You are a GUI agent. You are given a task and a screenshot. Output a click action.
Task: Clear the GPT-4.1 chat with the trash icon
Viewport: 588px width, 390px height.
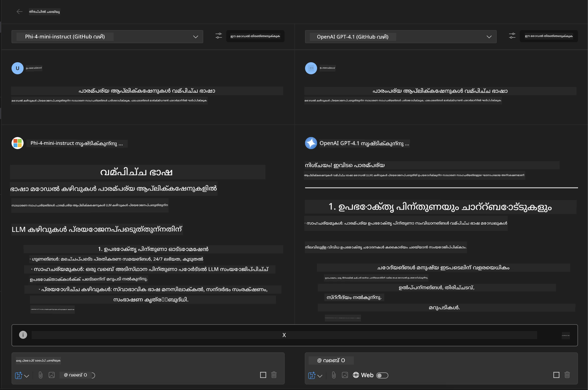tap(567, 375)
